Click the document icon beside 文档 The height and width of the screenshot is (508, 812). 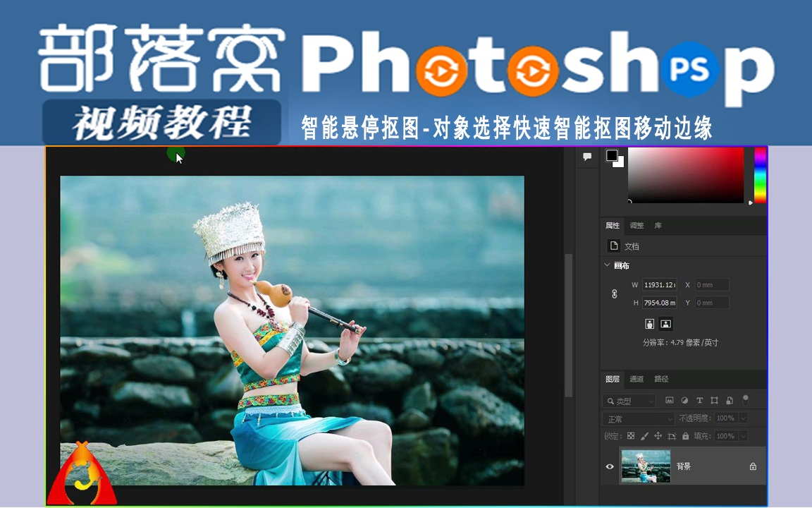pos(614,246)
